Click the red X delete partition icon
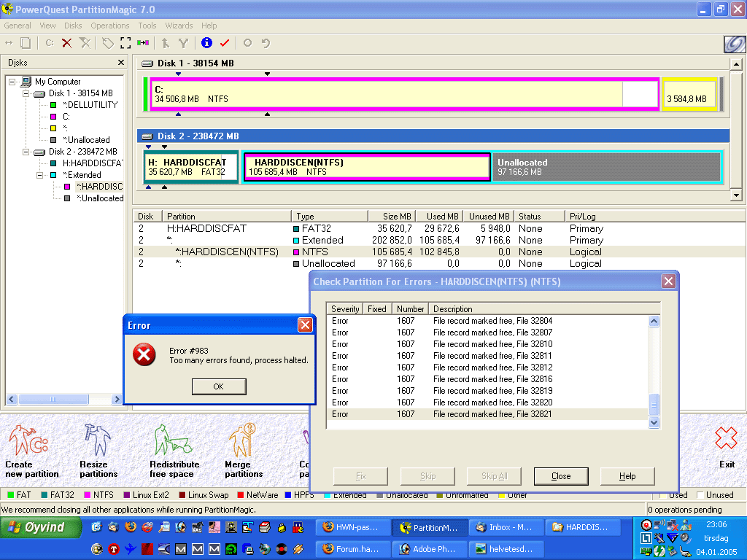Image resolution: width=747 pixels, height=560 pixels. pyautogui.click(x=67, y=43)
